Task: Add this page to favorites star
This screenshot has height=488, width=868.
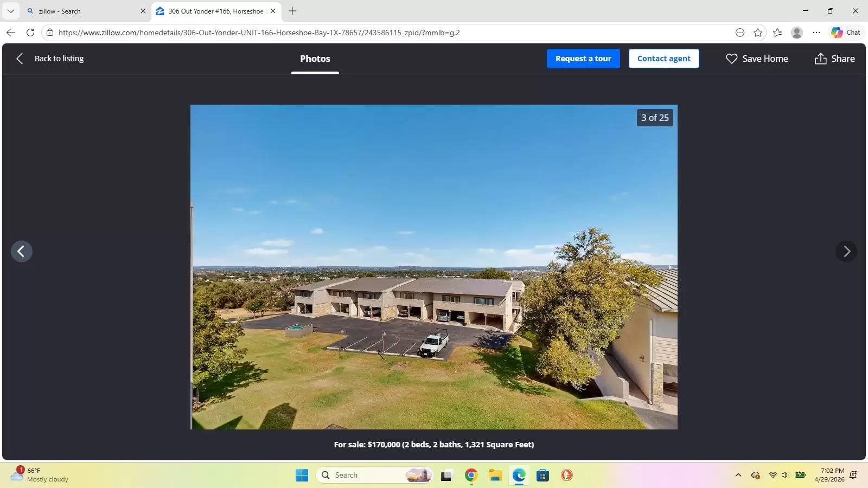Action: pyautogui.click(x=758, y=33)
